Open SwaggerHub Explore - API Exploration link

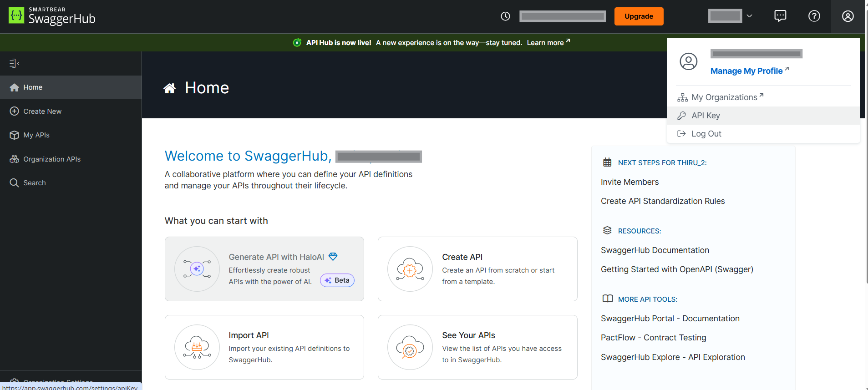(x=673, y=357)
